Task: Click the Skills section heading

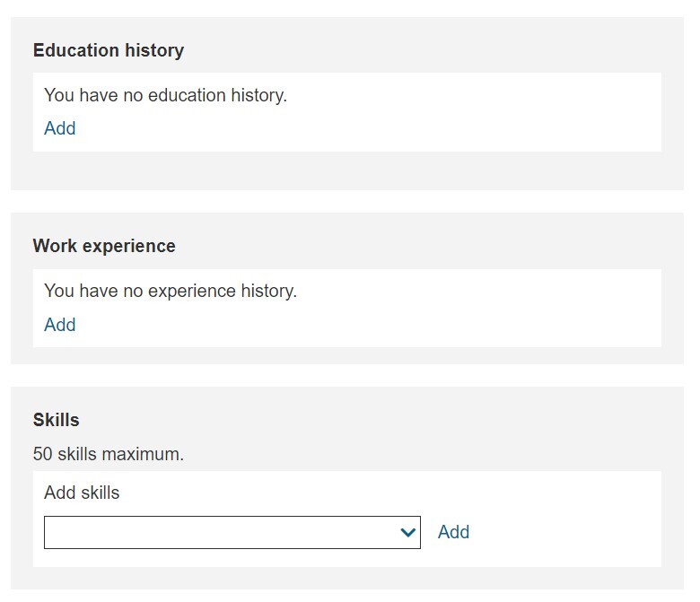Action: [x=57, y=420]
